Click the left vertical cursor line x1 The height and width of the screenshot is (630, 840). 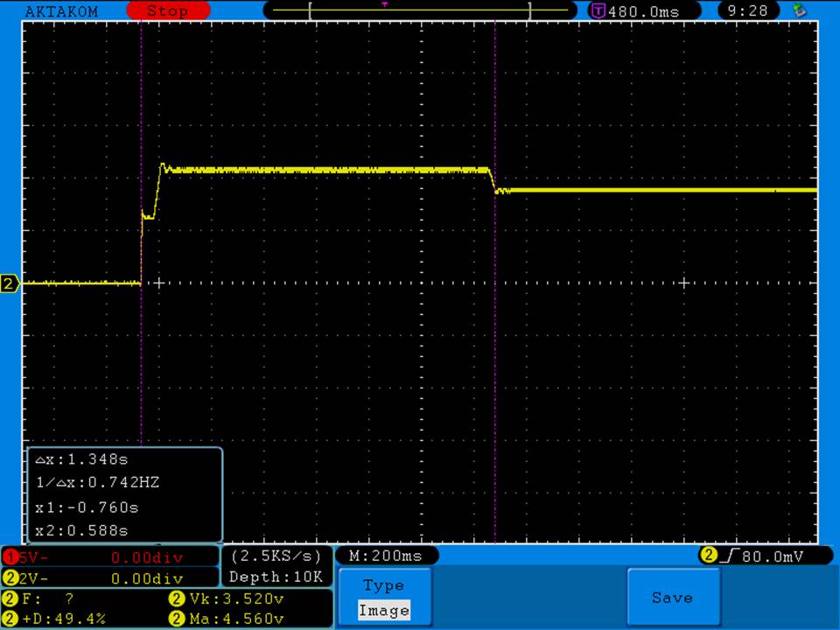(141, 367)
